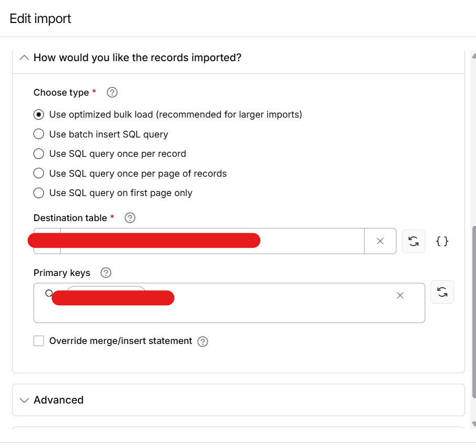This screenshot has width=476, height=448.
Task: Clear the Destination table value with the × icon
Action: pos(380,241)
